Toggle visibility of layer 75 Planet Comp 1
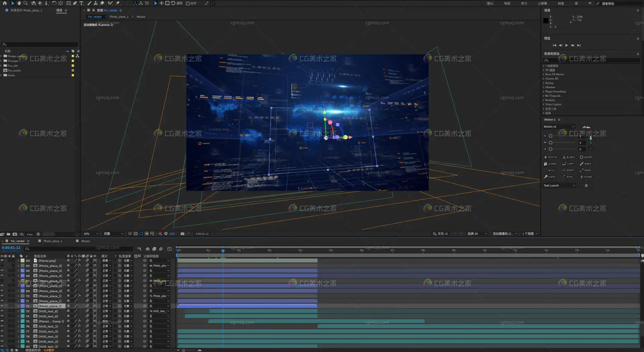 point(2,321)
